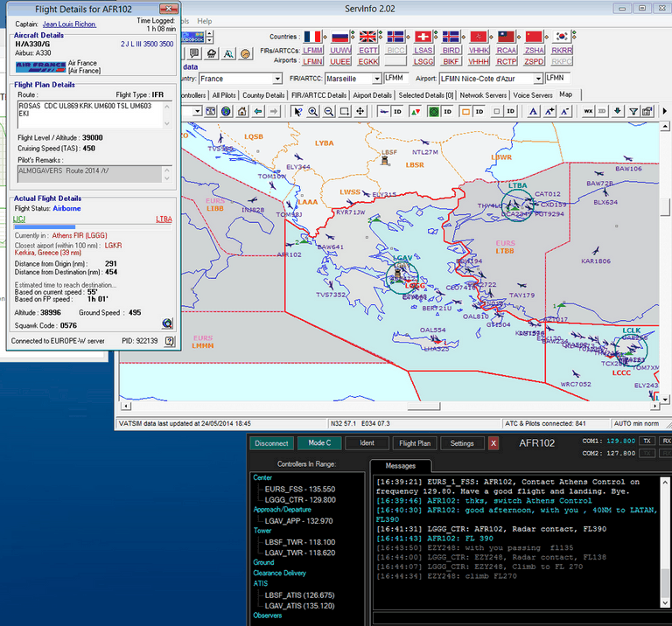Toggle COM1 TX button
Viewport: 672px width, 626px height.
647,441
